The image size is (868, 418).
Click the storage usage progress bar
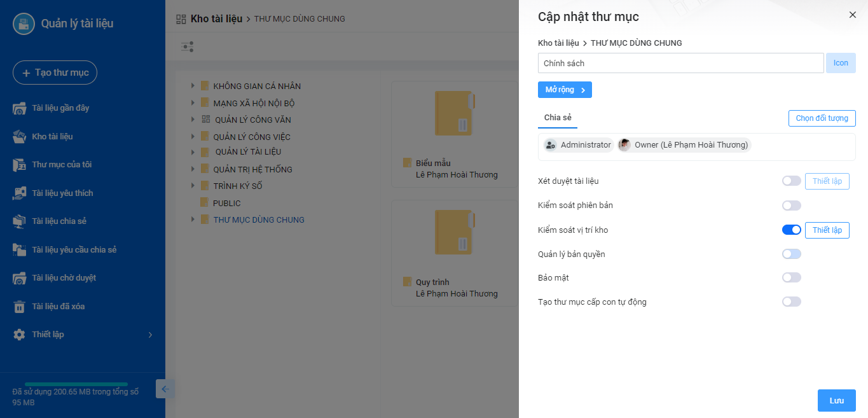[x=76, y=384]
